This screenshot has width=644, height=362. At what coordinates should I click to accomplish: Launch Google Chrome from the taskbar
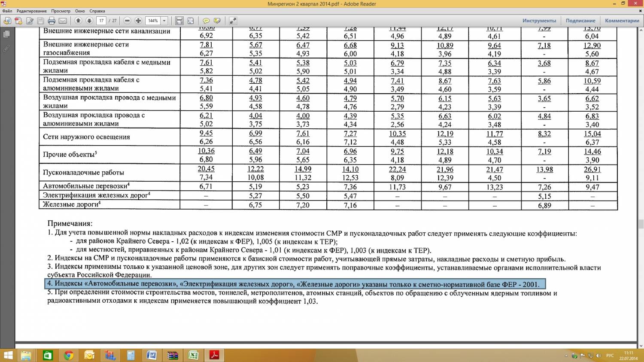point(68,355)
